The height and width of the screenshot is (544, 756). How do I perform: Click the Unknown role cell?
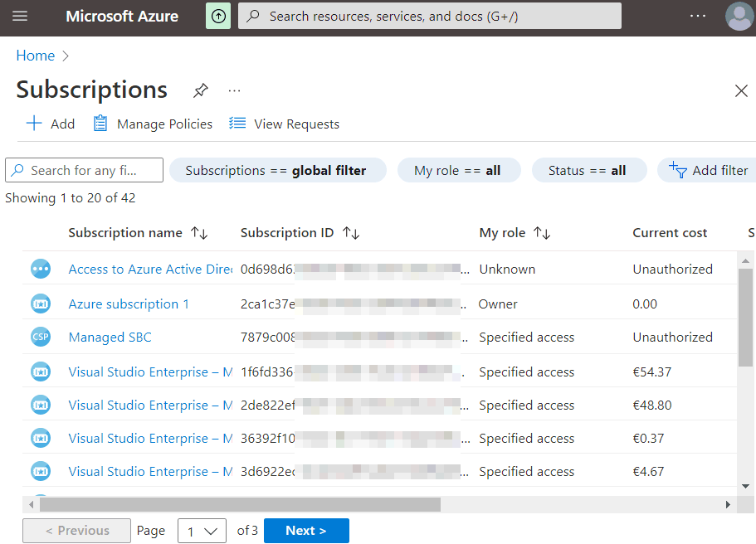[507, 269]
